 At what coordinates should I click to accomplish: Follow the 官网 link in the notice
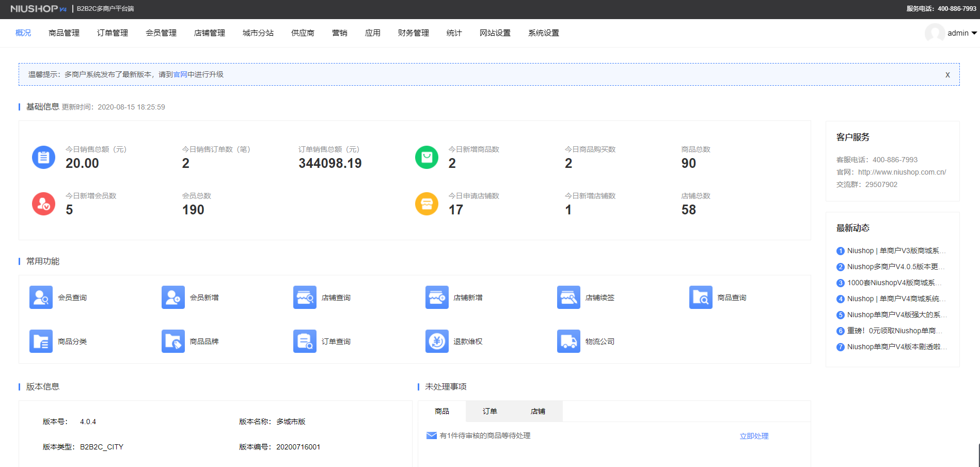(180, 74)
